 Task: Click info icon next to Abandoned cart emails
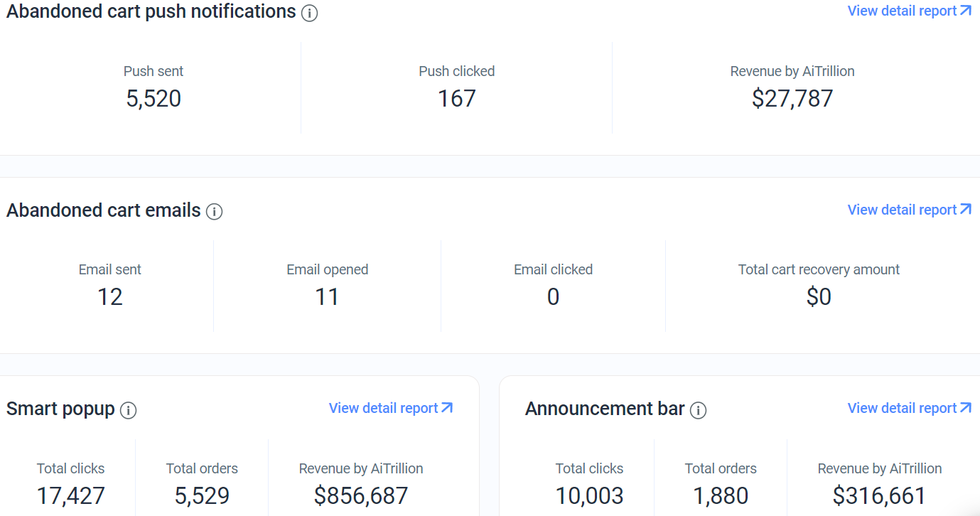tap(214, 212)
